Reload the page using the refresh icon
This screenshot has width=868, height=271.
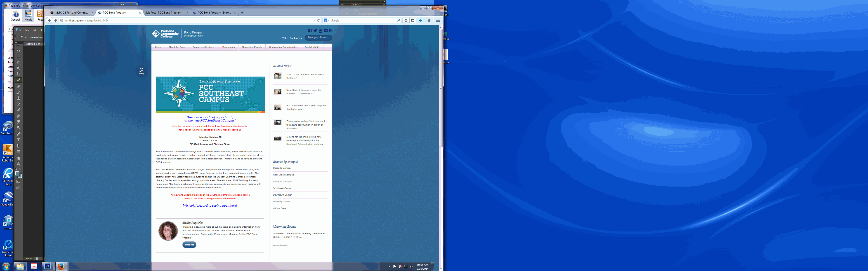(318, 20)
